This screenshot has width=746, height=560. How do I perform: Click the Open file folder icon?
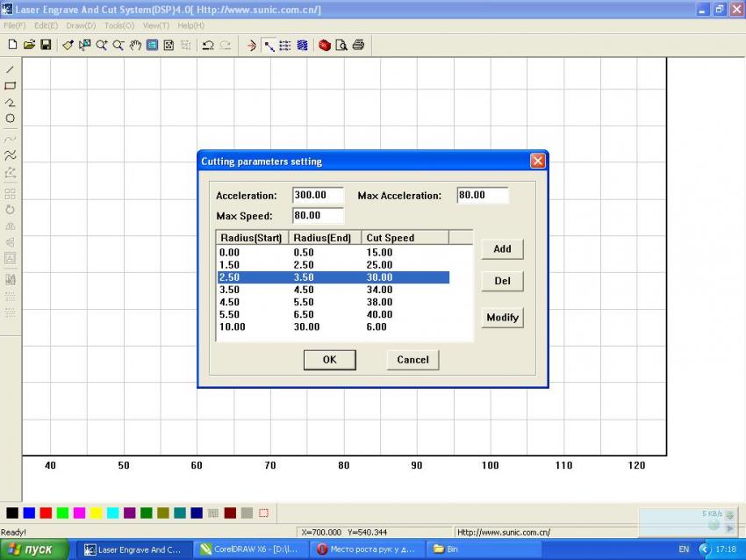[x=29, y=45]
